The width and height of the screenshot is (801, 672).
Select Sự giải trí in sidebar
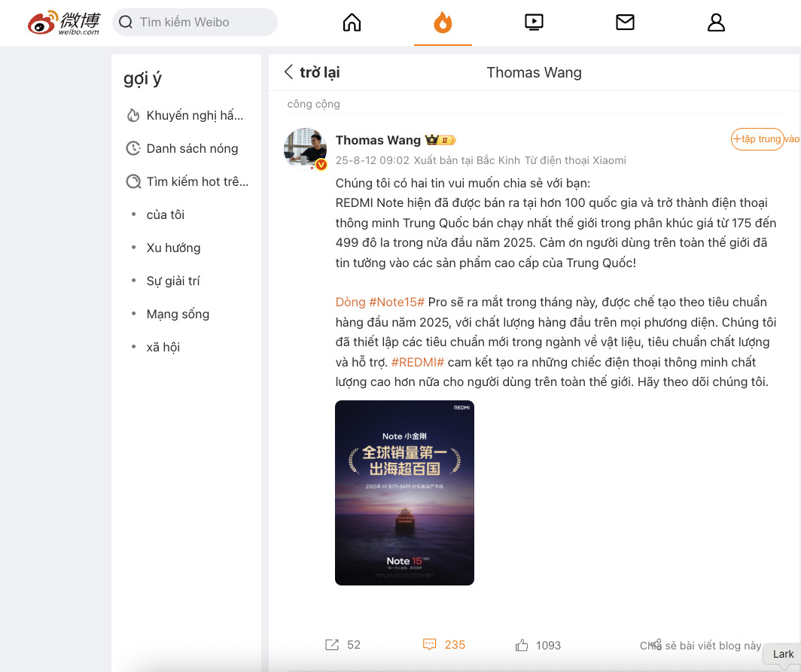click(x=173, y=281)
